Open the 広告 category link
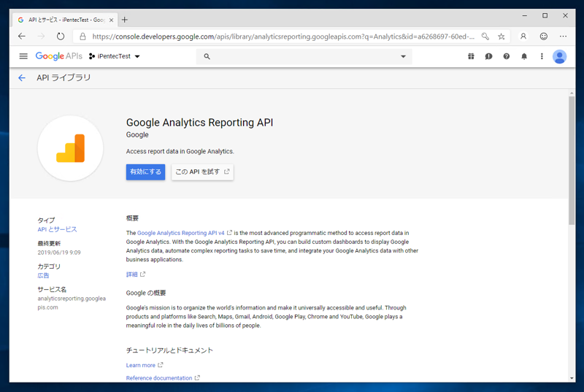584x392 pixels. 43,275
